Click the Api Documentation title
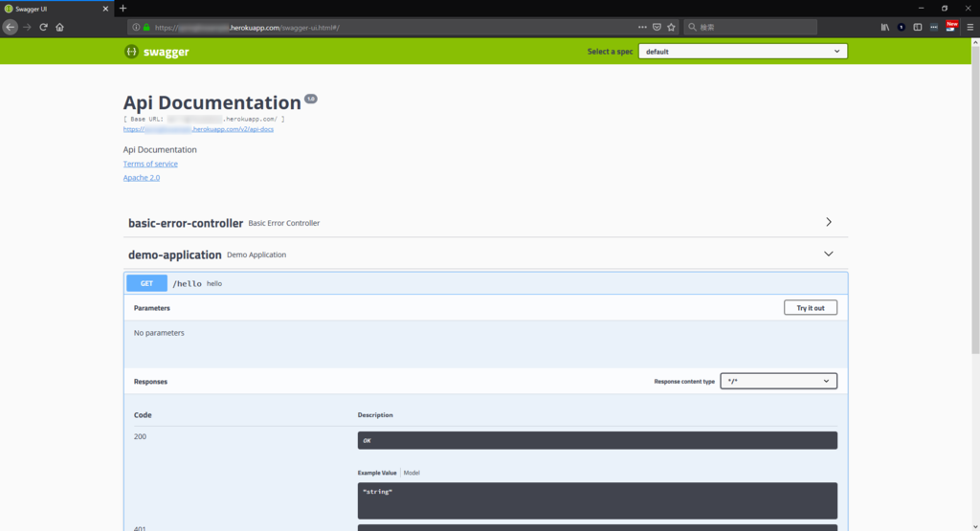980x531 pixels. (212, 102)
